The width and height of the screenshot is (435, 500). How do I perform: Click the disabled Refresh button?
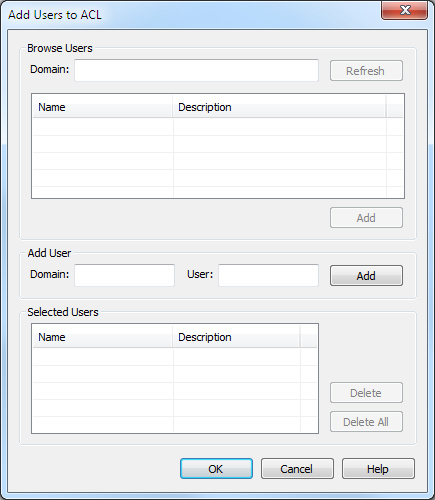(x=366, y=71)
